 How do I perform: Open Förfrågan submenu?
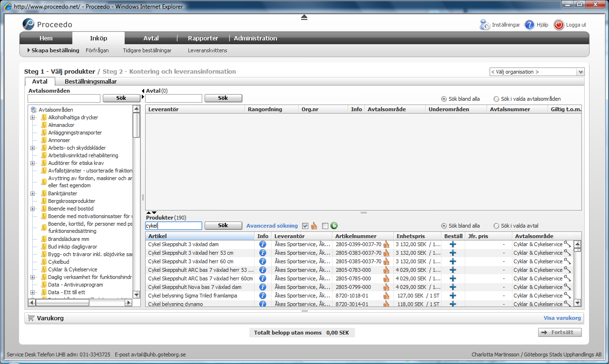pyautogui.click(x=97, y=50)
